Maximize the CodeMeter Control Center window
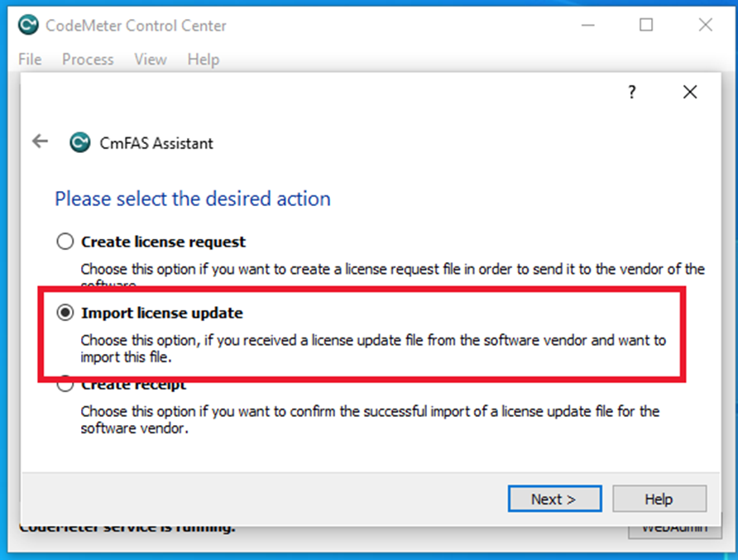Viewport: 738px width, 560px height. 646,26
